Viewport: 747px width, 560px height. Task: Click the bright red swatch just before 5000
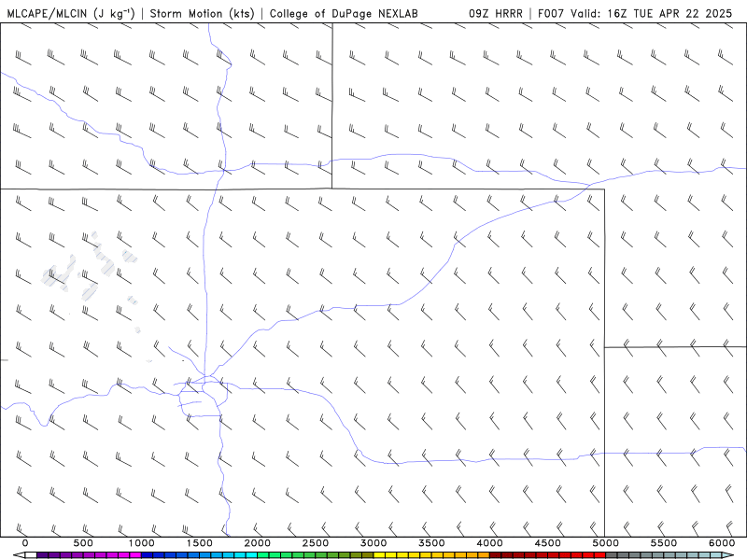(599, 555)
